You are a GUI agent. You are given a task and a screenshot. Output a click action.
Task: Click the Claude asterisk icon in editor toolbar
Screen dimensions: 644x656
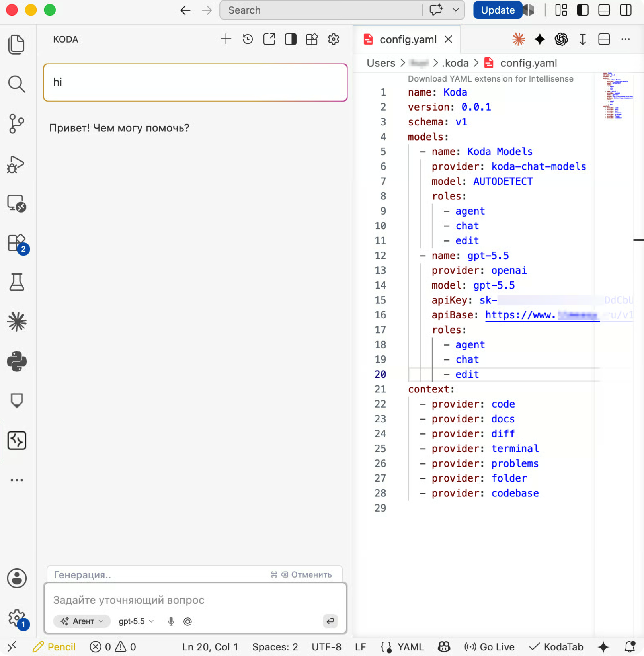coord(518,39)
